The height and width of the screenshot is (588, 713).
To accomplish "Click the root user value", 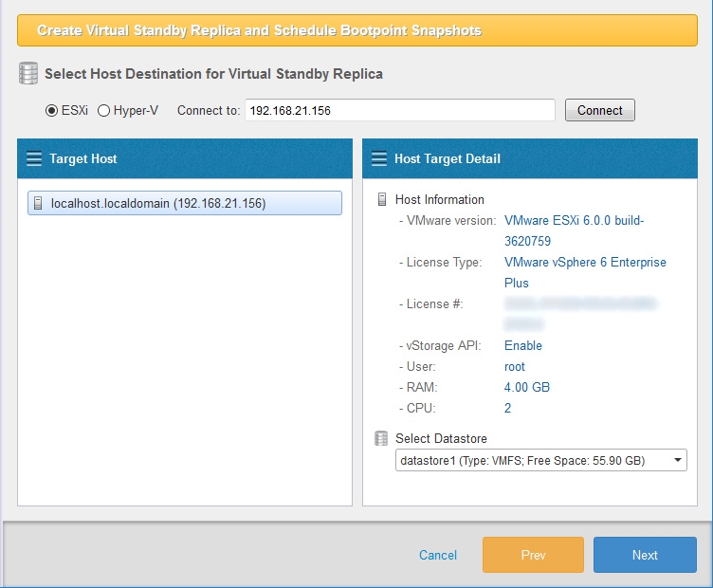I will point(515,367).
